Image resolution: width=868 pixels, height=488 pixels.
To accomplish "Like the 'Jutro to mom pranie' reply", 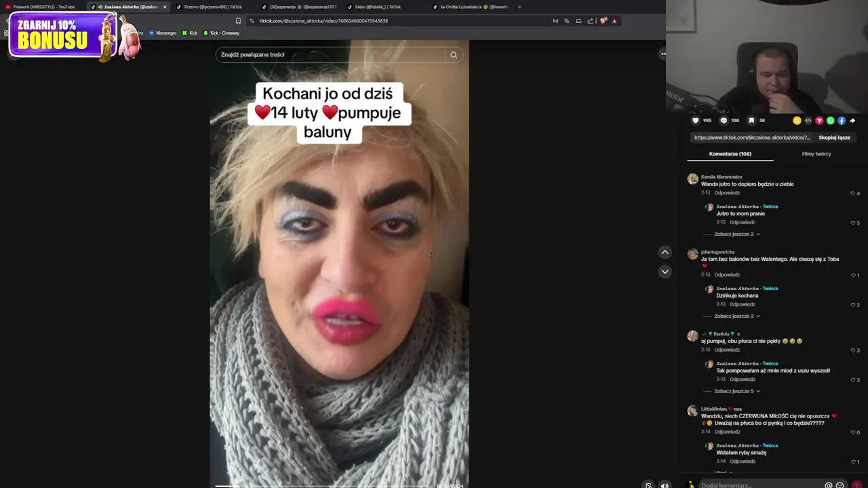I will (853, 222).
